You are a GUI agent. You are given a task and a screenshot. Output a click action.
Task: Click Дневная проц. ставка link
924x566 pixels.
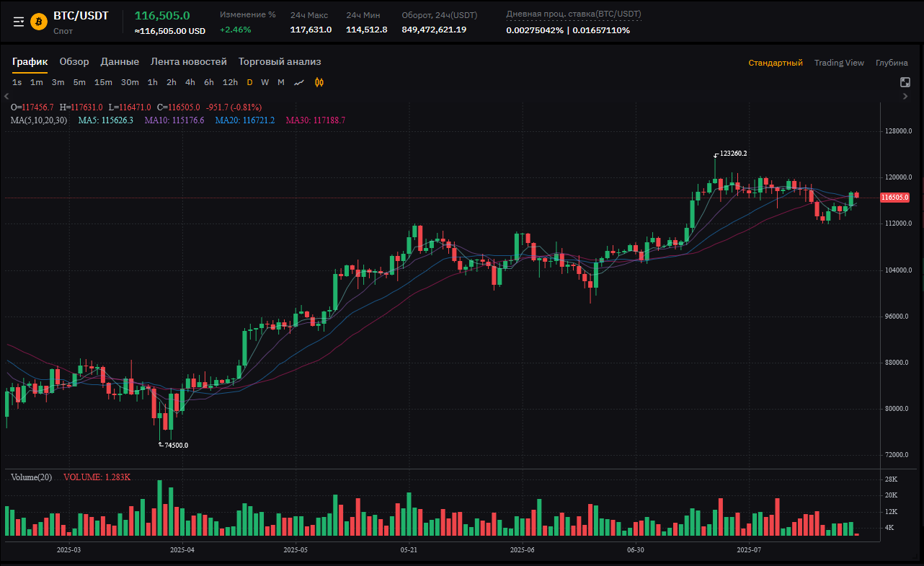pyautogui.click(x=574, y=14)
